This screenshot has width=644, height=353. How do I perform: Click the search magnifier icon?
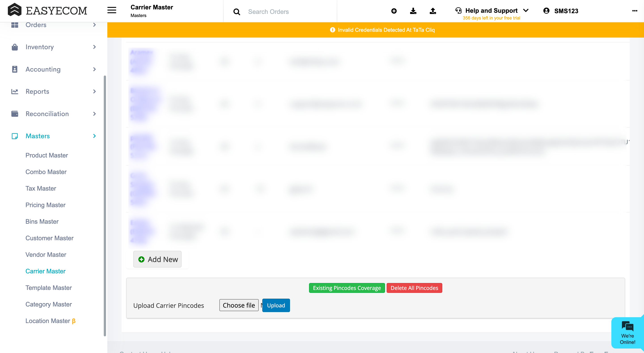tap(237, 12)
